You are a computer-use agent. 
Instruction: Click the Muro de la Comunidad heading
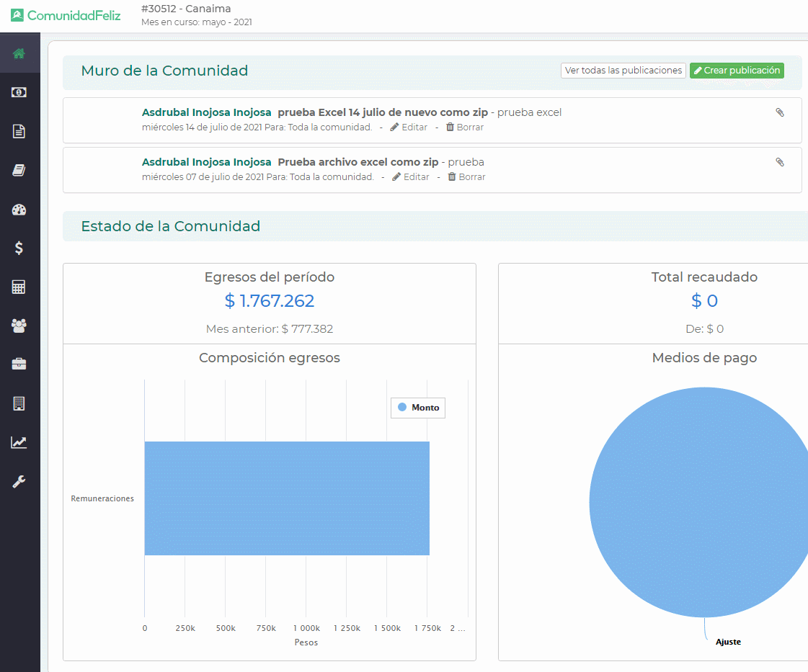point(164,71)
